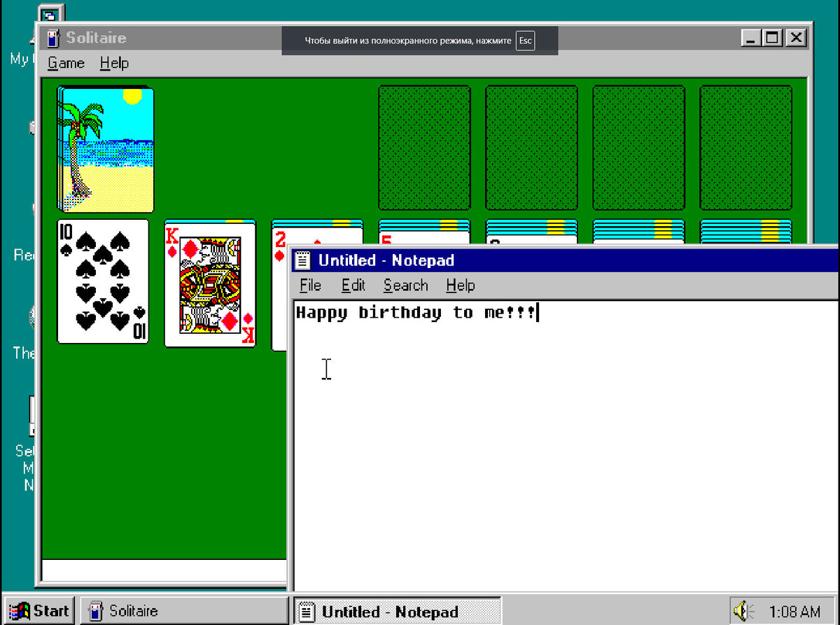The width and height of the screenshot is (840, 625).
Task: Click the Untitled - Notepad title bar text
Action: pyautogui.click(x=386, y=260)
